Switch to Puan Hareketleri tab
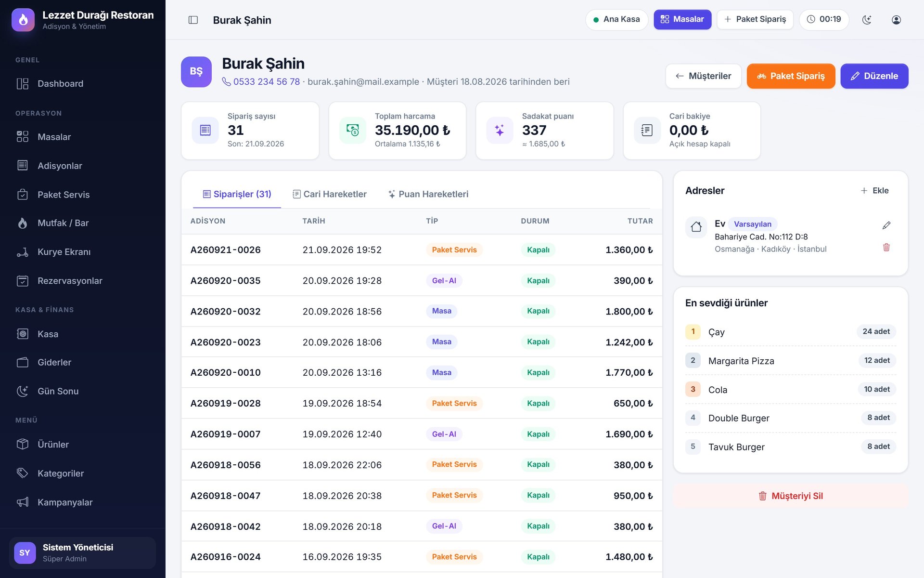Image resolution: width=924 pixels, height=578 pixels. 428,194
